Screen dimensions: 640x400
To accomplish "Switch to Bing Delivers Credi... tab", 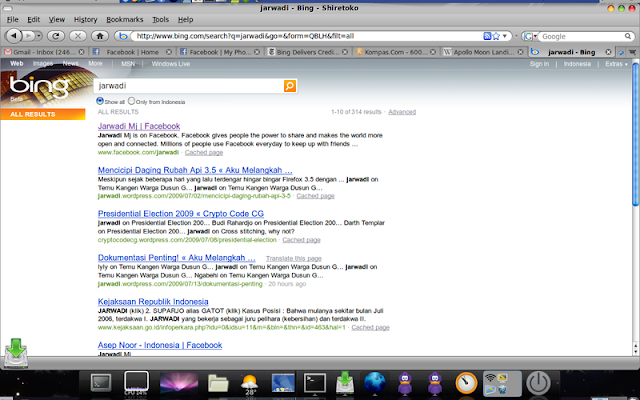I will coord(307,52).
